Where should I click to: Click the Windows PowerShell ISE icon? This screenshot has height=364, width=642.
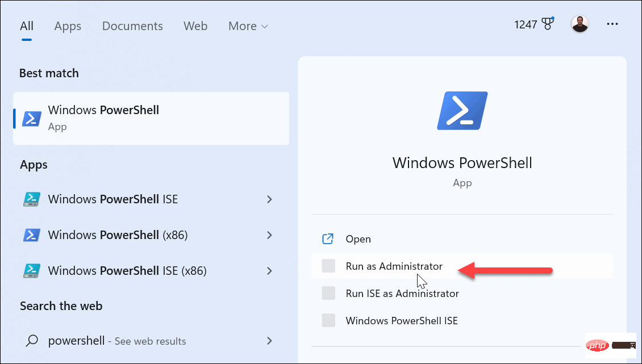coord(31,199)
